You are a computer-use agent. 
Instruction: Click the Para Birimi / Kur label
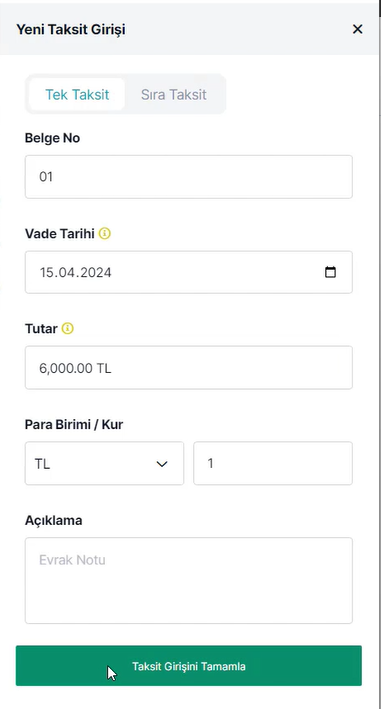74,425
